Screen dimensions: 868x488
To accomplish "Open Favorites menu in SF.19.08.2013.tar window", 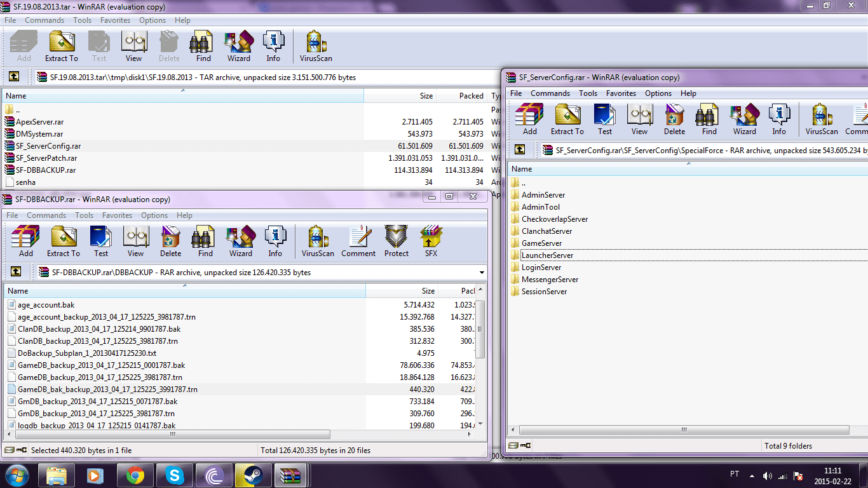I will tap(115, 20).
